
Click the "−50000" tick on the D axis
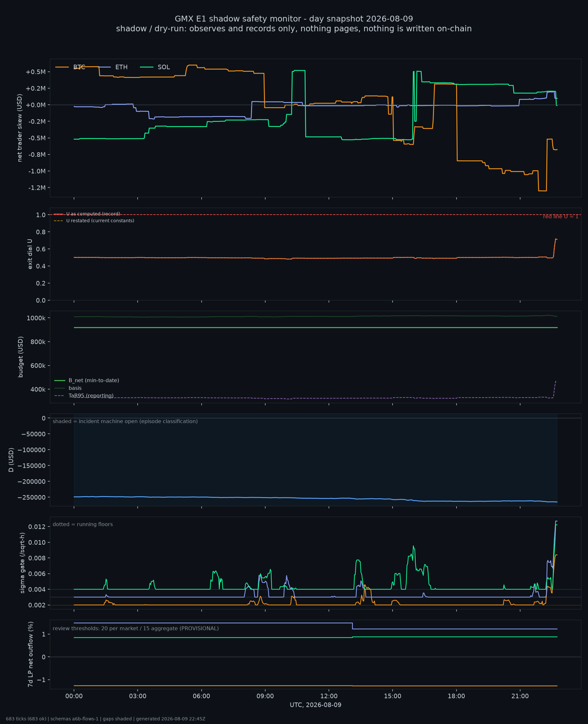tap(33, 434)
